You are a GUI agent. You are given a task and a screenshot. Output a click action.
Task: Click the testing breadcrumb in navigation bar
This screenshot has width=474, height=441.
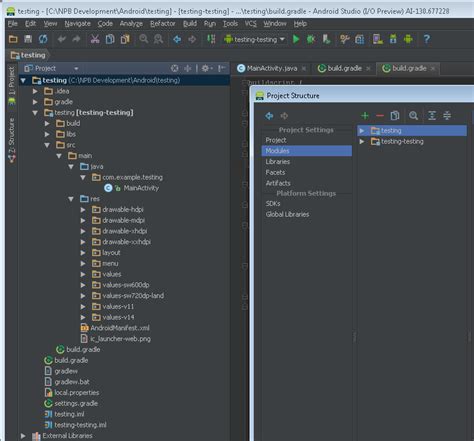pyautogui.click(x=28, y=55)
